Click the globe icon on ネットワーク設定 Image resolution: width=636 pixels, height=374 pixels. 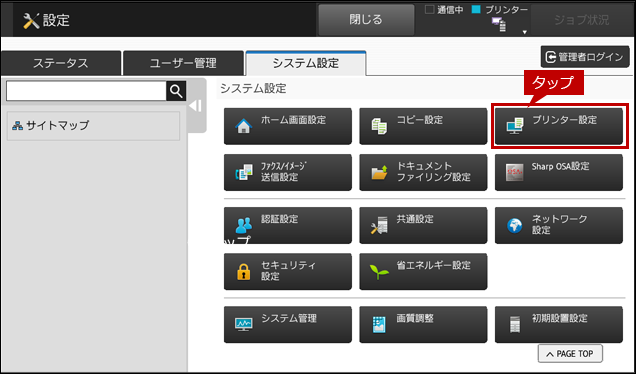click(x=515, y=226)
